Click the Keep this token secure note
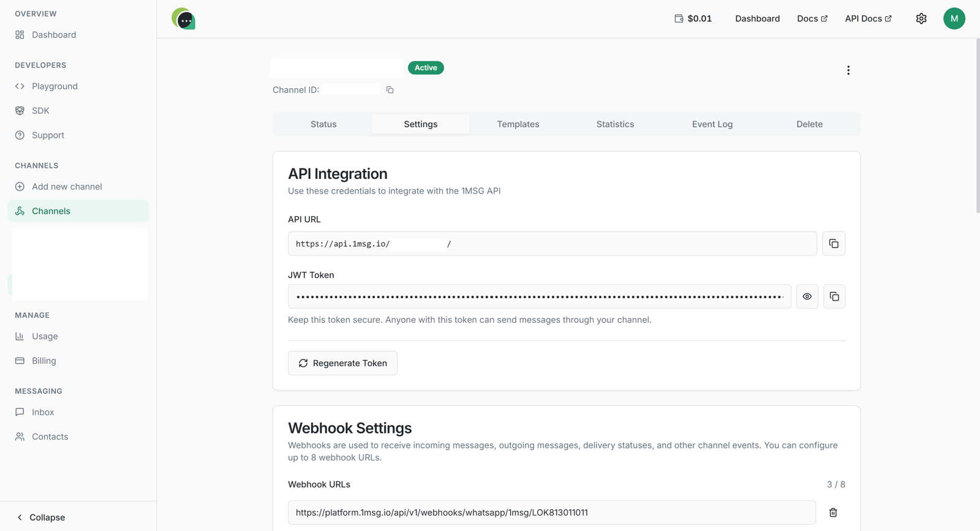The image size is (980, 531). 470,320
